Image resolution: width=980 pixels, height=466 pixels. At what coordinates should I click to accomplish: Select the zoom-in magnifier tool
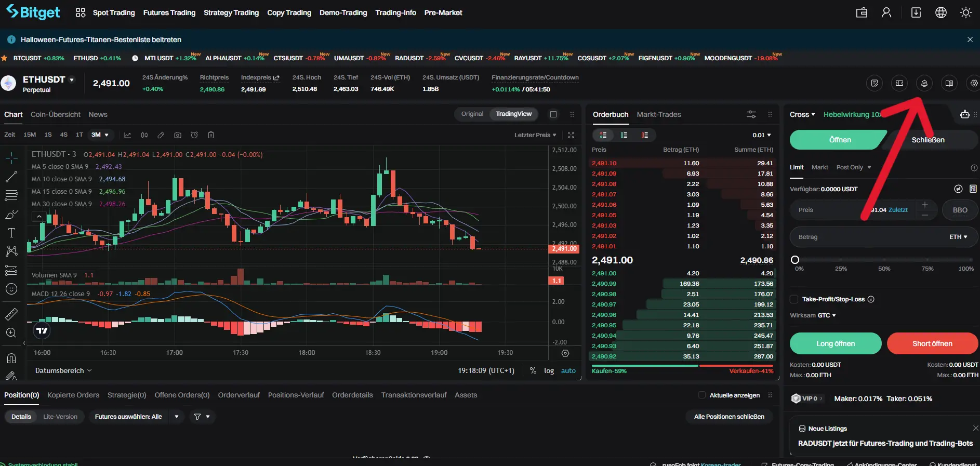pos(11,333)
